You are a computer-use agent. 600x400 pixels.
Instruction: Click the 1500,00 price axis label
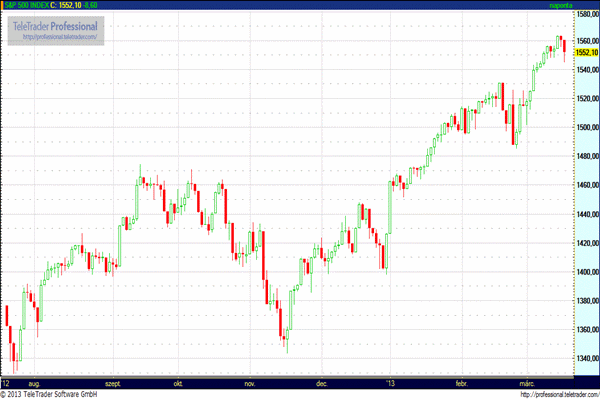tap(586, 128)
